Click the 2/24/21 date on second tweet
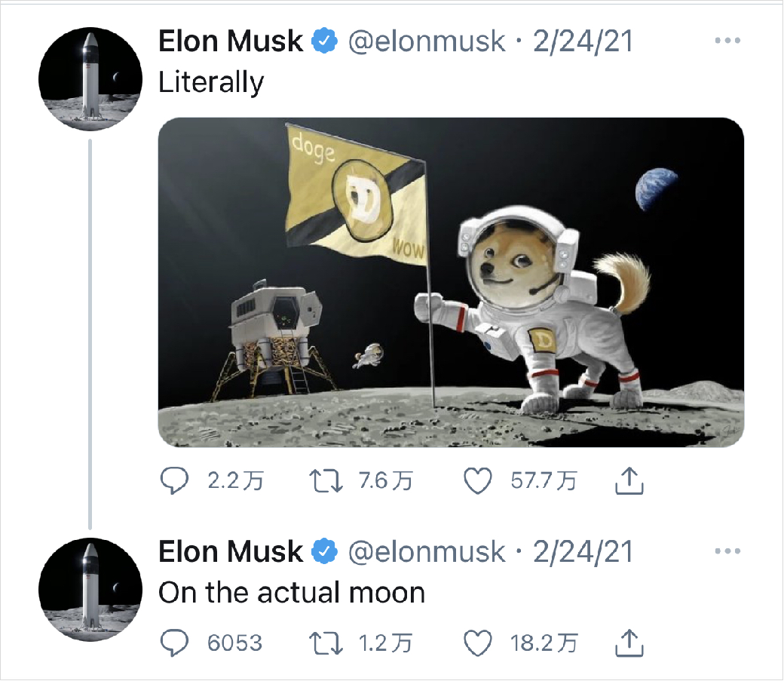This screenshot has width=784, height=681. pyautogui.click(x=583, y=552)
